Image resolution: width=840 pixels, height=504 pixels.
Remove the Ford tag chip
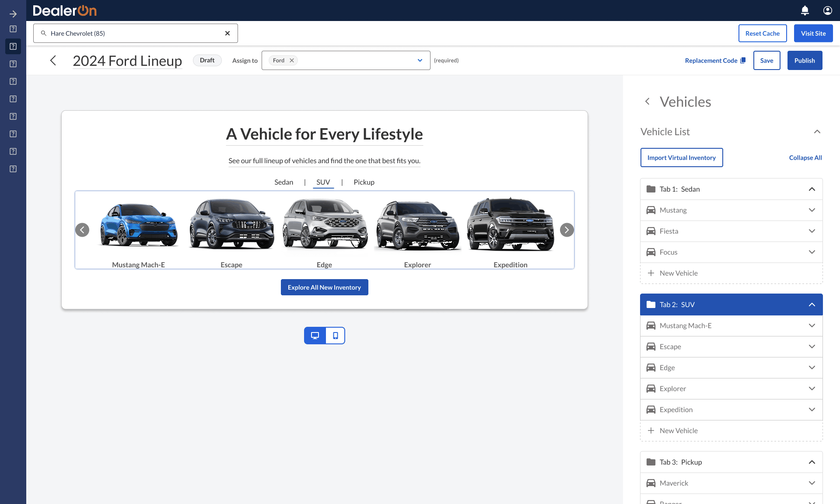point(292,60)
